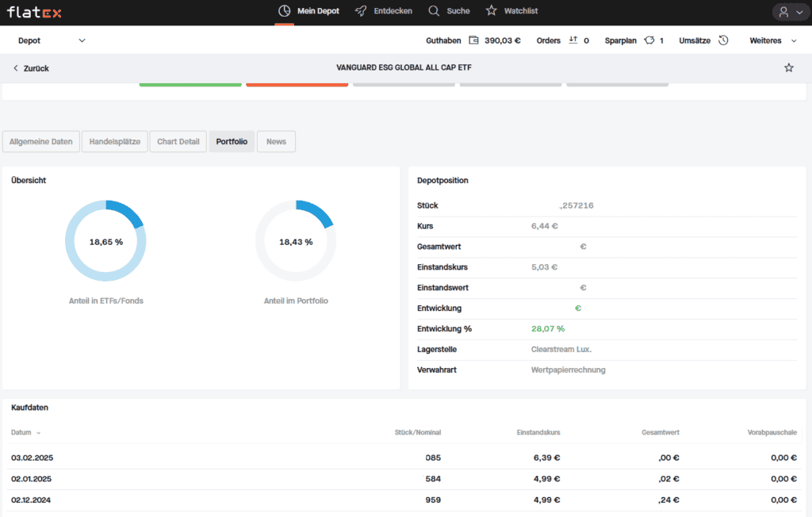
Task: Click the 6,39 € Einstandskurs cell
Action: point(547,458)
